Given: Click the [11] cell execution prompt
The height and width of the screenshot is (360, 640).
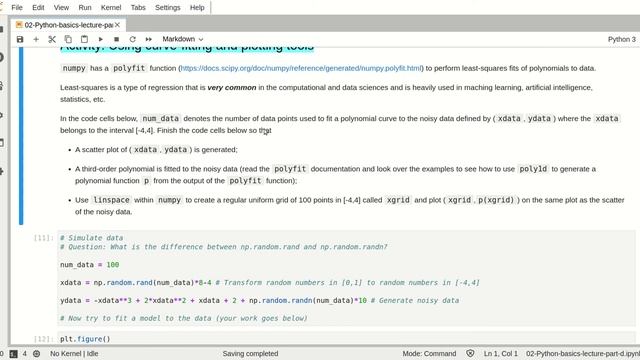Looking at the screenshot, I should pyautogui.click(x=43, y=238).
